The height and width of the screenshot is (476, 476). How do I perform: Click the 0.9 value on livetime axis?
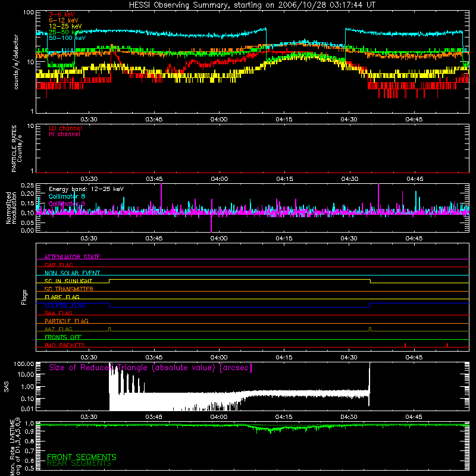(x=29, y=432)
